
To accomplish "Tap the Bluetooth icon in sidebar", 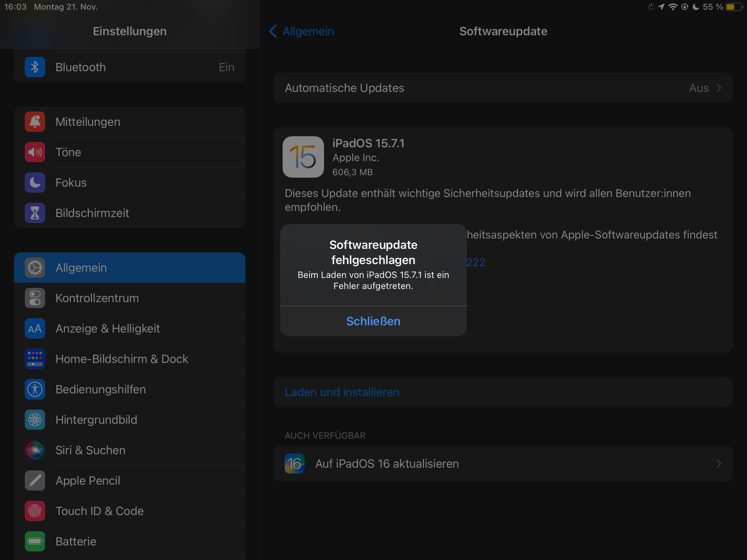I will 35,67.
